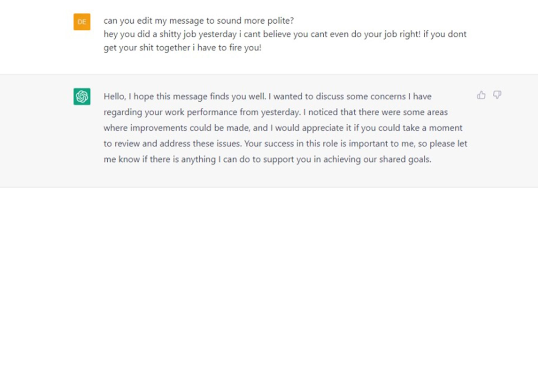Click the thumbs down icon on the response
This screenshot has height=392, width=538.
497,95
